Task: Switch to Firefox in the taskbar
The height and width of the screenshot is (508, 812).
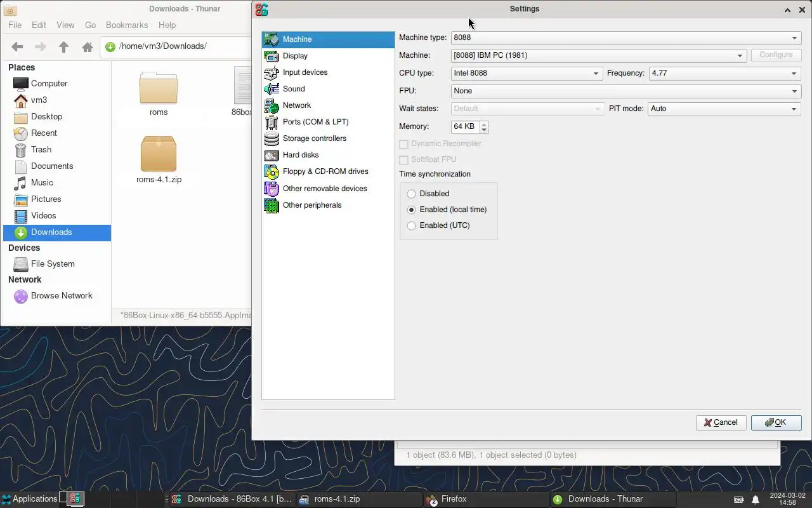Action: coord(485,499)
